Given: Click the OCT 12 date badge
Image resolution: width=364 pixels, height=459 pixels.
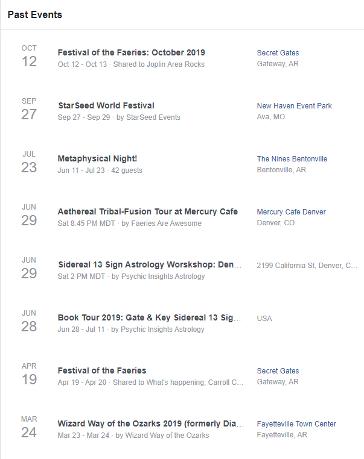Looking at the screenshot, I should pyautogui.click(x=29, y=56).
